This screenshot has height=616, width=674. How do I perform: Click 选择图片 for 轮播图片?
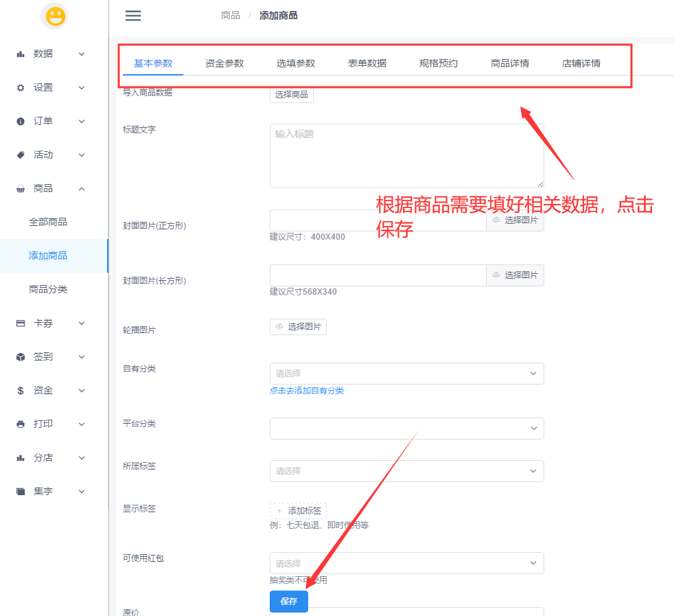point(299,327)
